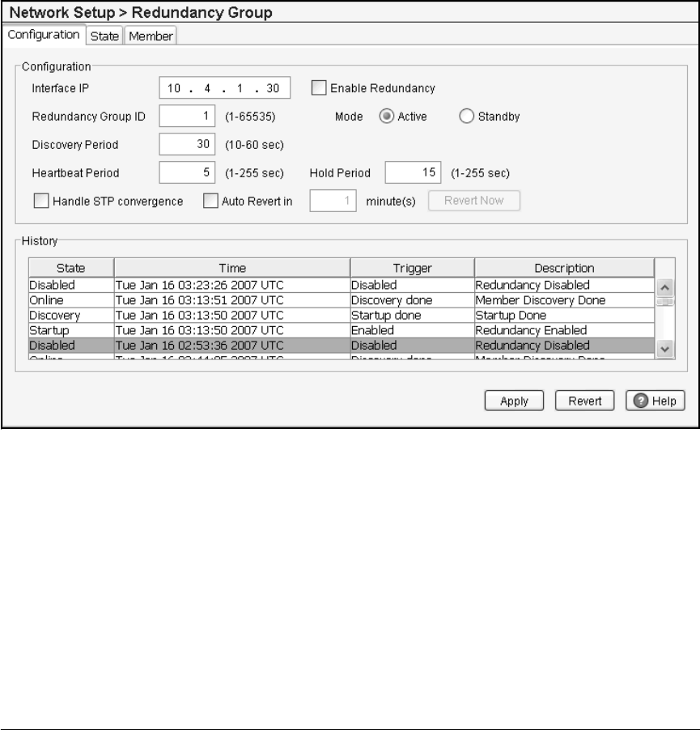Click History scrollbar down arrow
Screen dimensions: 700x730
click(664, 349)
